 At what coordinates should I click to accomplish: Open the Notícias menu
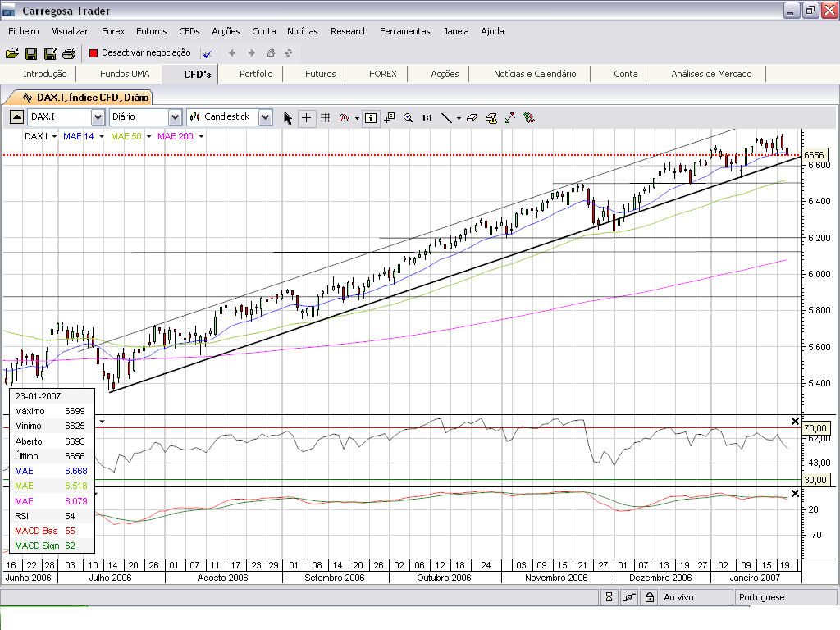302,31
